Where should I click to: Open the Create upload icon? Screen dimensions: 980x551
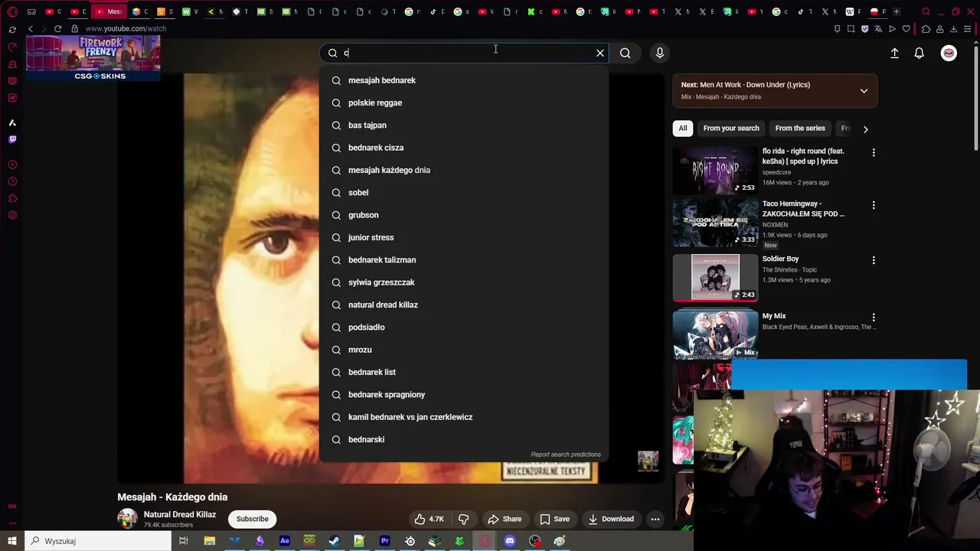point(894,53)
